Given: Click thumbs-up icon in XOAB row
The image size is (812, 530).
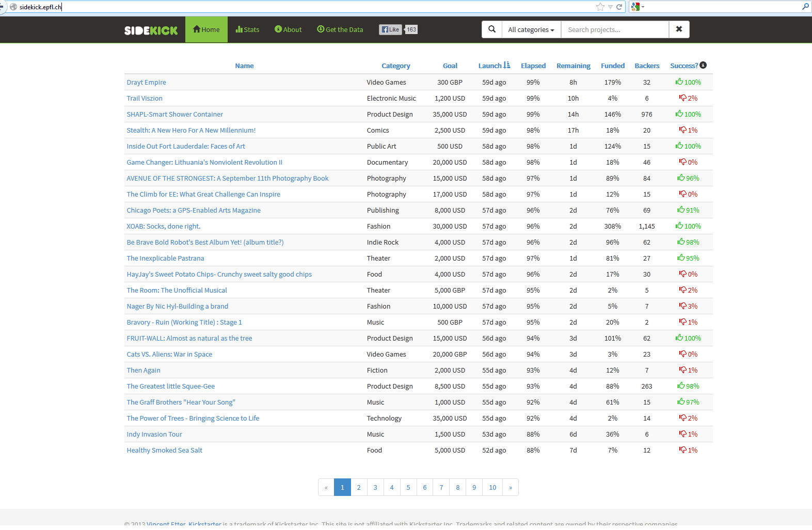Looking at the screenshot, I should (679, 226).
